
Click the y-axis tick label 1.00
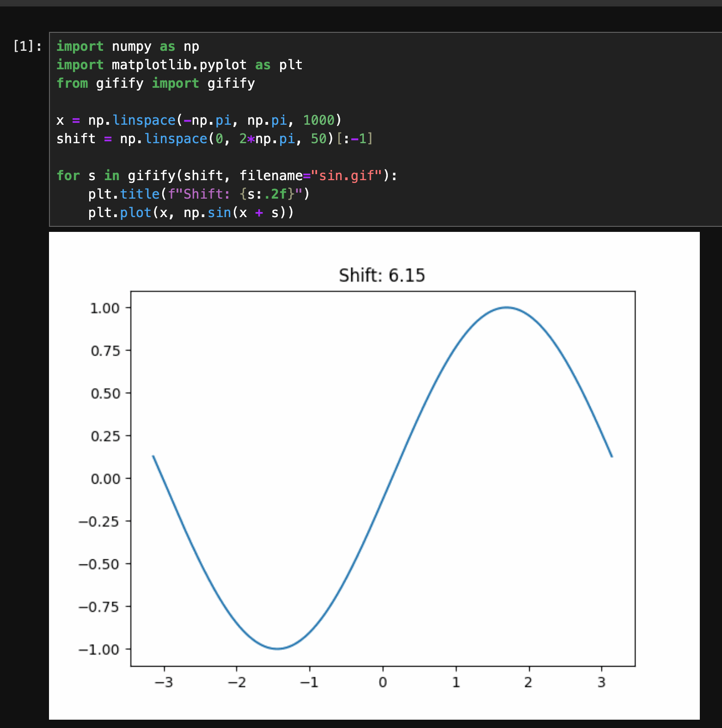105,308
